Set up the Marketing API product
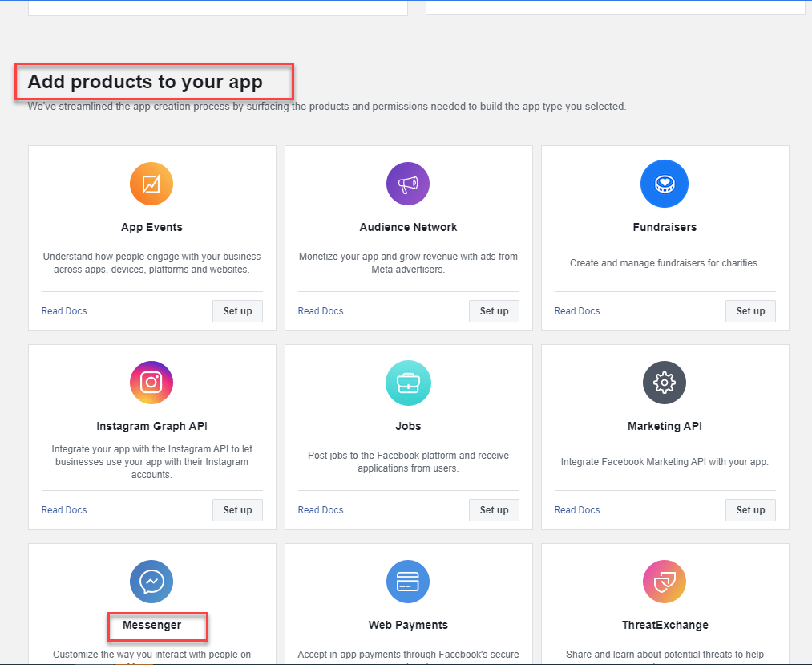The height and width of the screenshot is (665, 812). (750, 510)
